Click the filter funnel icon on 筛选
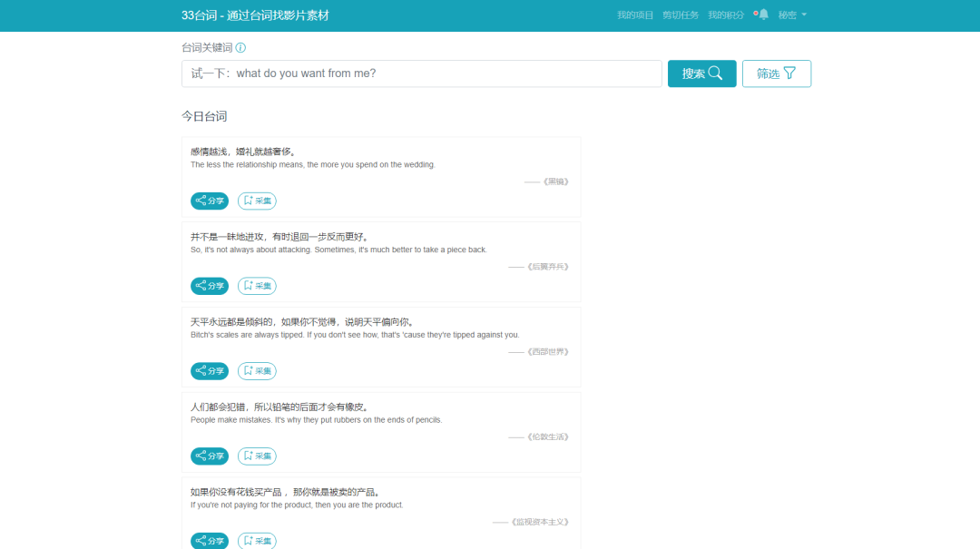Image resolution: width=980 pixels, height=549 pixels. tap(789, 74)
